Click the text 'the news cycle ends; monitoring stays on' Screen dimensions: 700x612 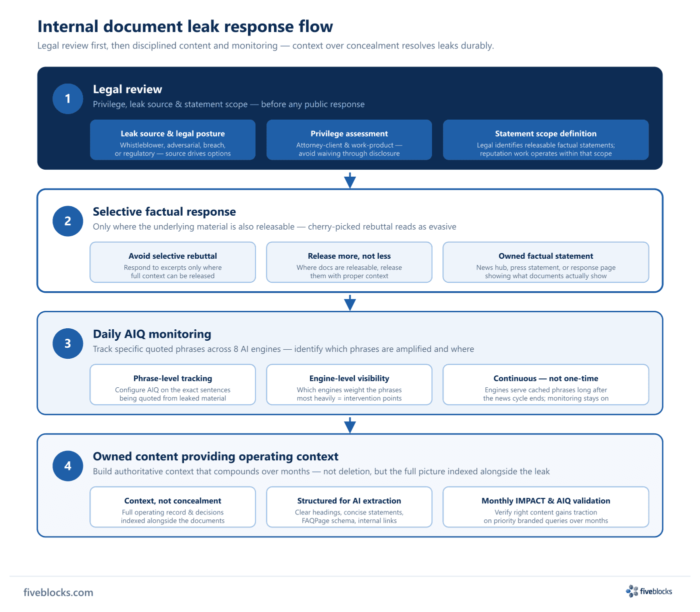coord(546,398)
